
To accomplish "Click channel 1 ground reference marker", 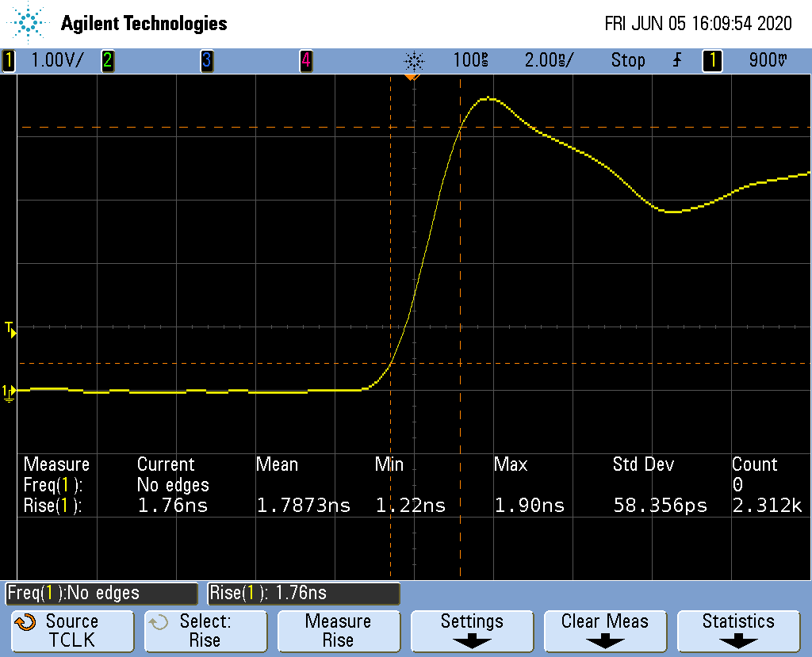I will coord(8,392).
